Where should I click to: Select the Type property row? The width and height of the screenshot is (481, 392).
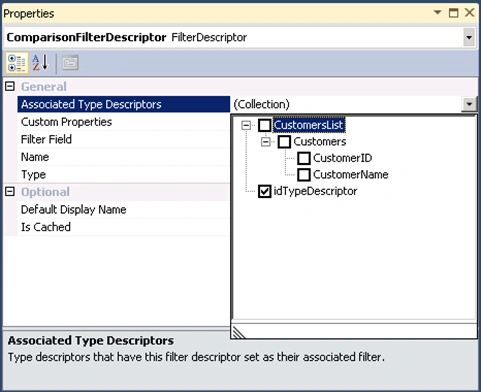(x=124, y=174)
